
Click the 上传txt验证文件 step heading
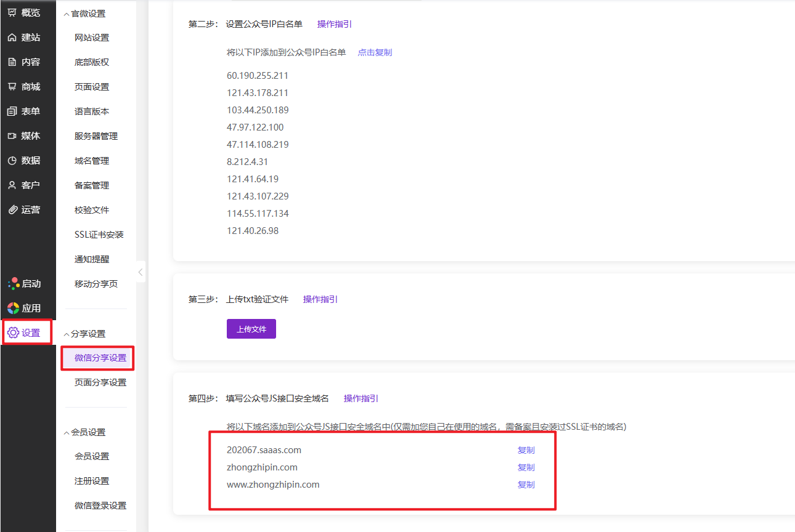pos(257,299)
